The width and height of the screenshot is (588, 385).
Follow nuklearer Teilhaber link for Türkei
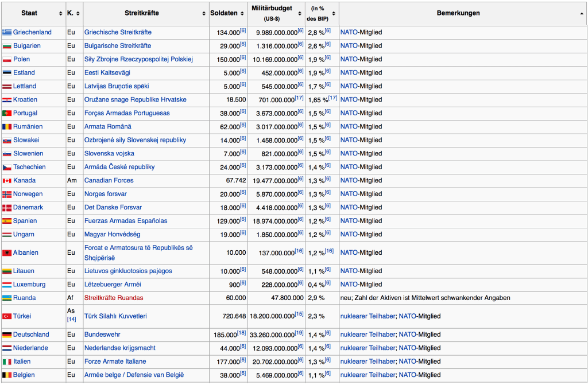367,316
